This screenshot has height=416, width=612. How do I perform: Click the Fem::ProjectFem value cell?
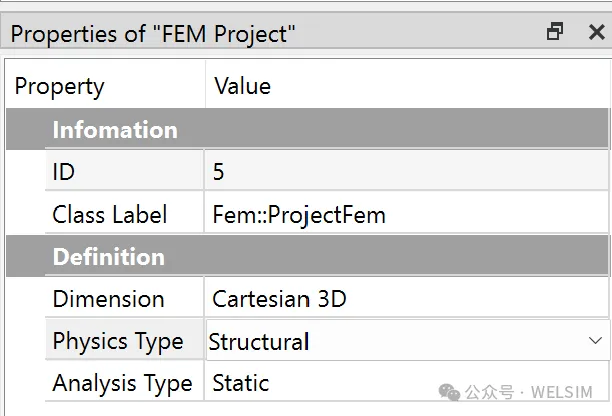click(406, 214)
